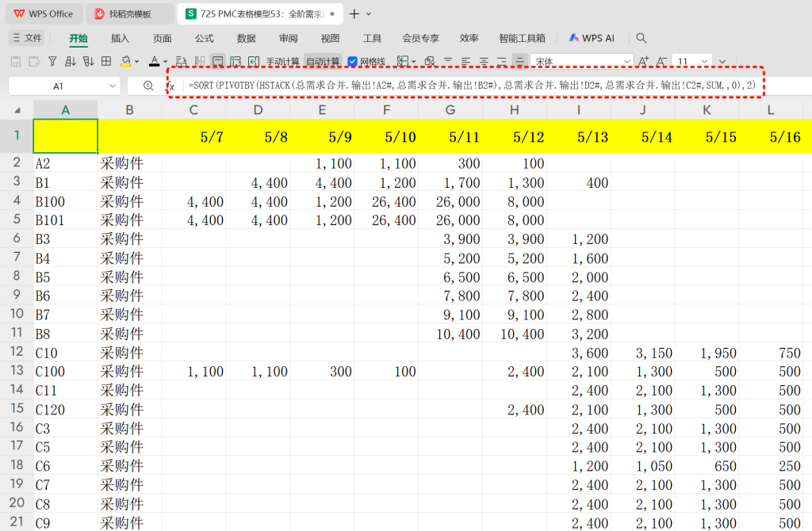Click cell value 10, 400 in column G
812x531 pixels.
(x=450, y=334)
